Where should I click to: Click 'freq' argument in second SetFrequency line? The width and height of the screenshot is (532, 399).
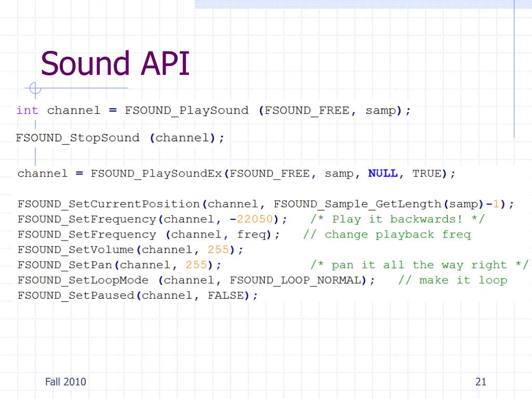click(251, 235)
